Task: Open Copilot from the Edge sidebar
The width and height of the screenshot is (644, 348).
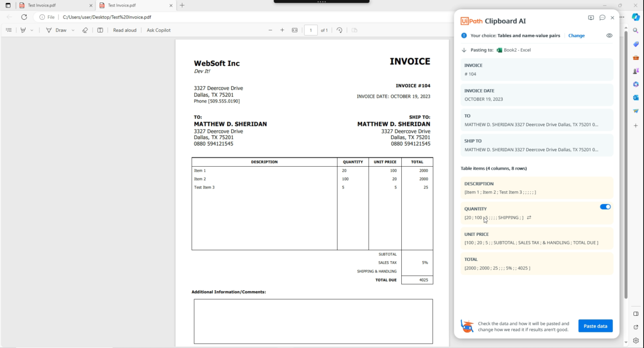Action: pos(636,18)
